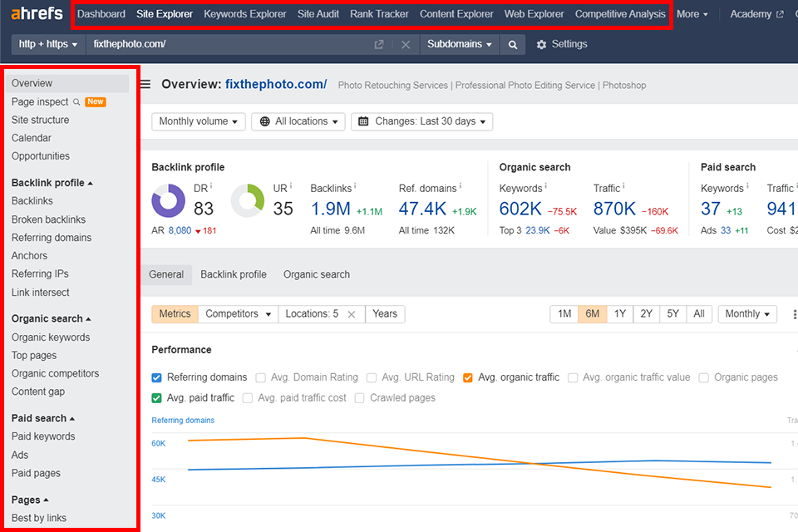
Task: Clear the URL field with X icon
Action: coord(406,45)
